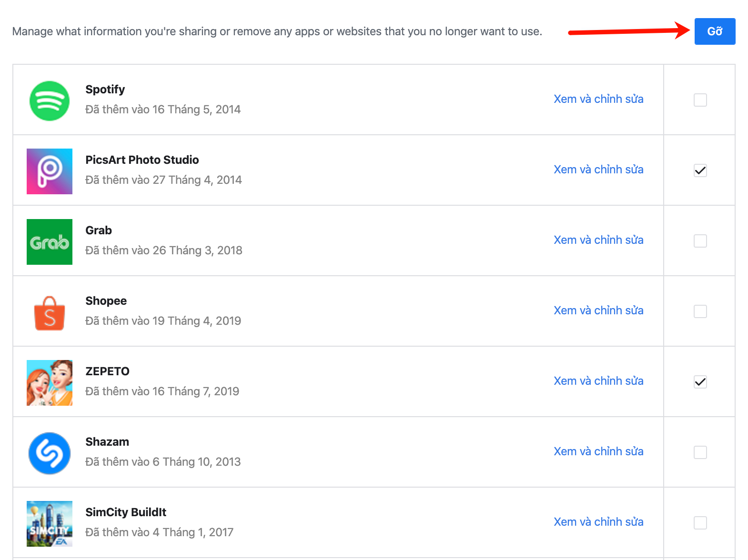Uncheck the PicsArt Photo Studio checkbox
This screenshot has width=748, height=560.
(x=700, y=170)
